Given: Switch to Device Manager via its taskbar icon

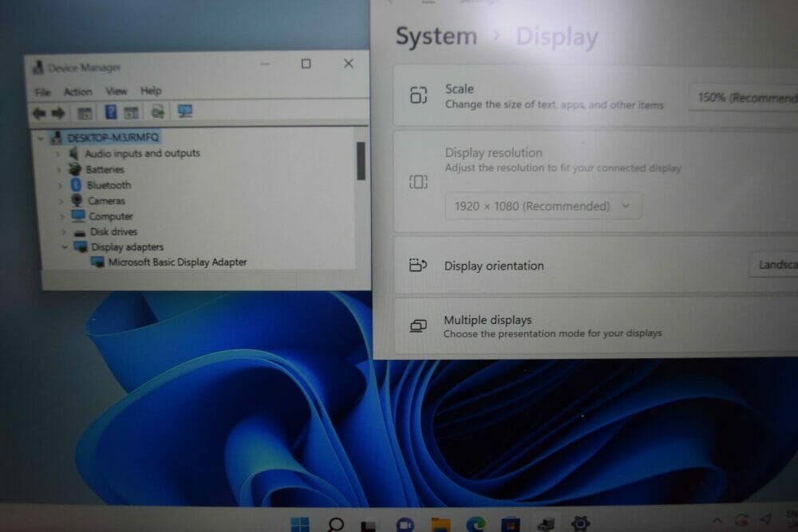Looking at the screenshot, I should 546,524.
